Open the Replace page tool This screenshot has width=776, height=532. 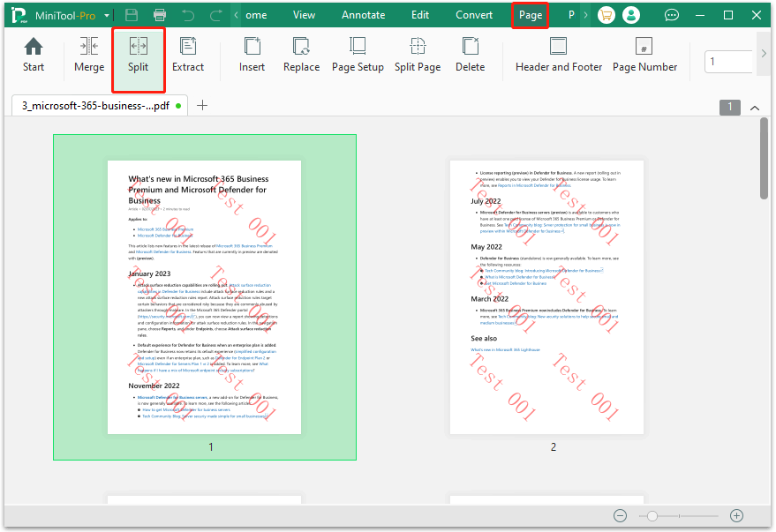[301, 55]
